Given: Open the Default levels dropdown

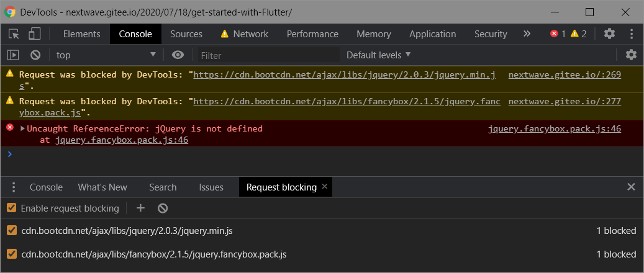Looking at the screenshot, I should point(378,55).
